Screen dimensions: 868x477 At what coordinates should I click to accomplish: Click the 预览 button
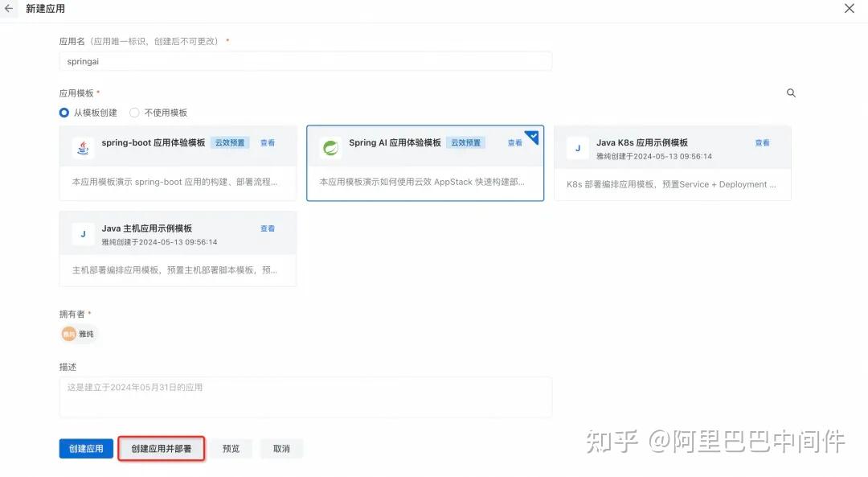click(x=231, y=449)
